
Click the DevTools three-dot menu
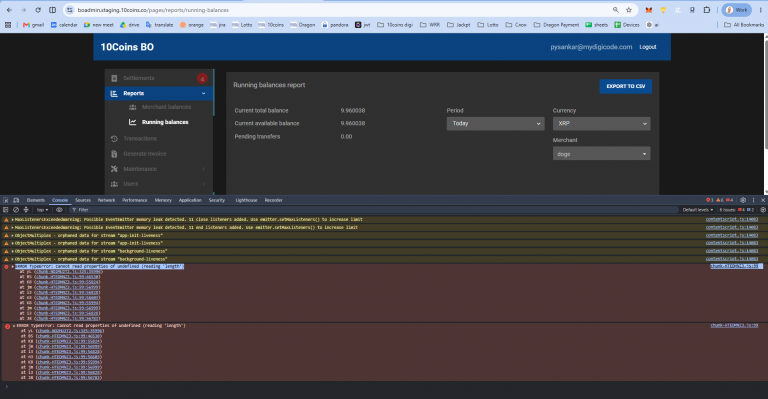click(753, 200)
